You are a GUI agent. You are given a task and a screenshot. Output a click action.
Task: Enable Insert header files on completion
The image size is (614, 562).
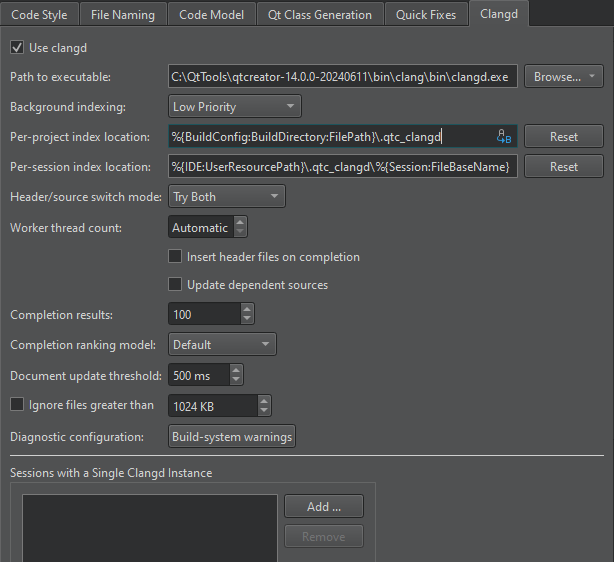pyautogui.click(x=176, y=257)
